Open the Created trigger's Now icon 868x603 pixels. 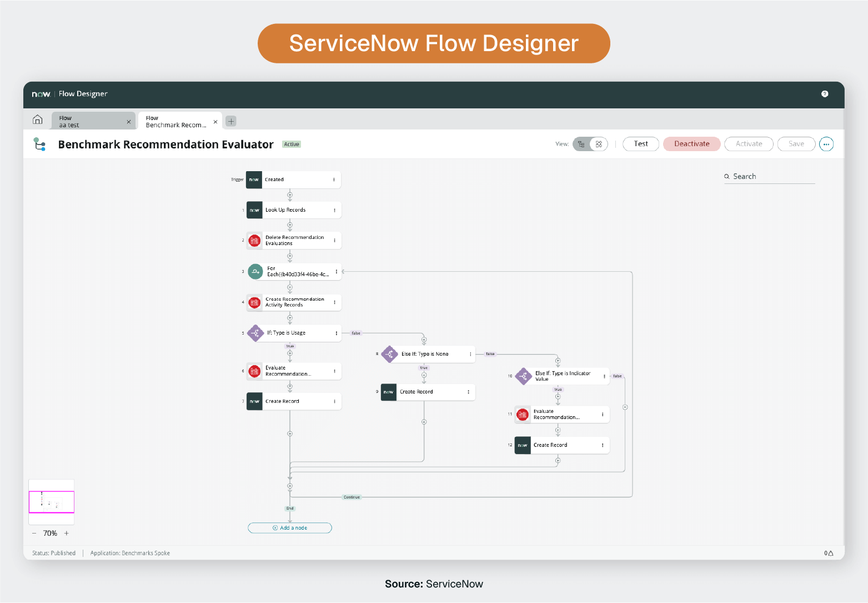(254, 180)
